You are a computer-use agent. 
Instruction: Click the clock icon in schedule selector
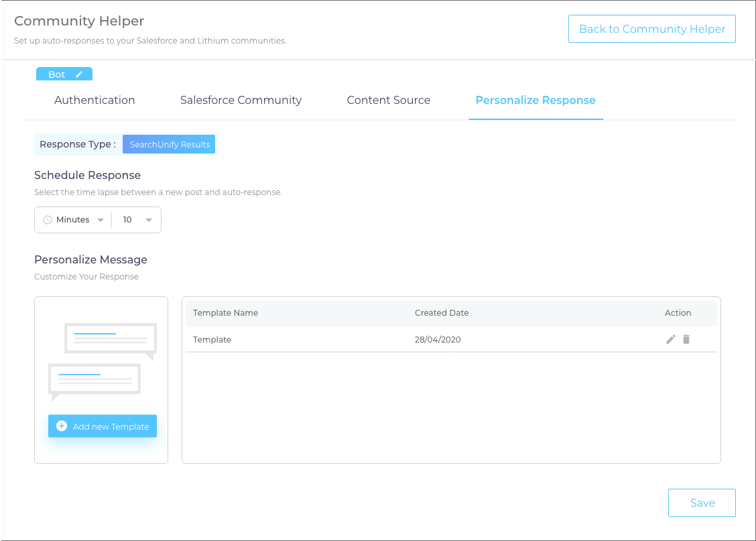pos(48,220)
